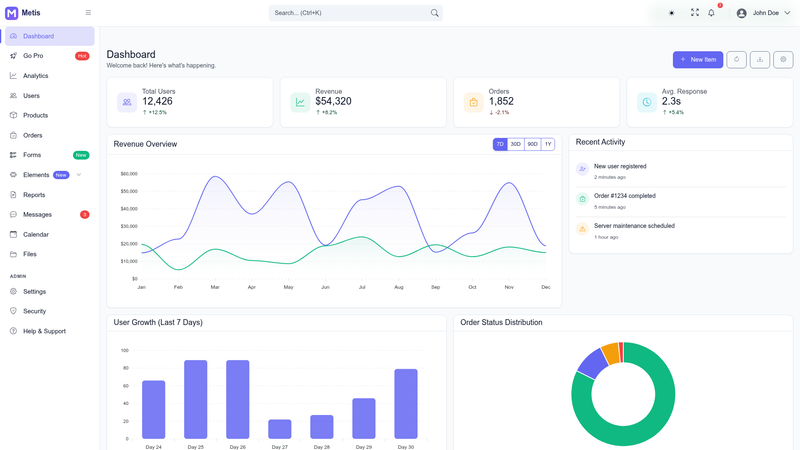The width and height of the screenshot is (800, 450).
Task: Open notifications bell icon
Action: tap(711, 13)
